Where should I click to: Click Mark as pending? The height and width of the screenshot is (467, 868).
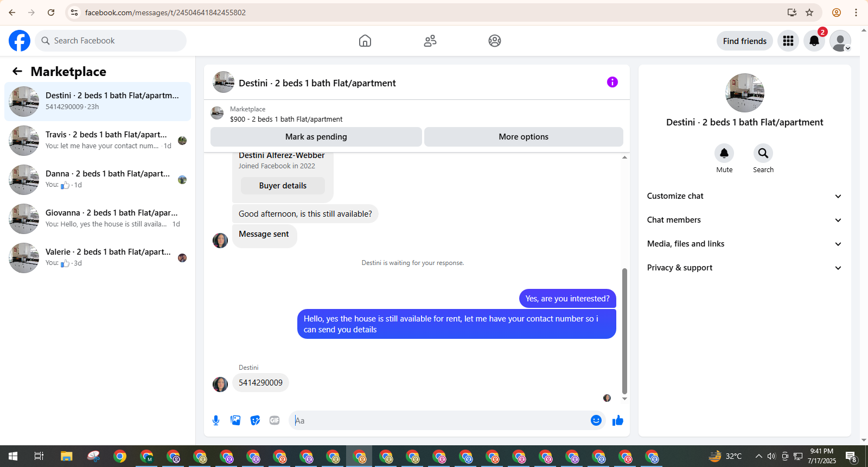click(x=316, y=137)
